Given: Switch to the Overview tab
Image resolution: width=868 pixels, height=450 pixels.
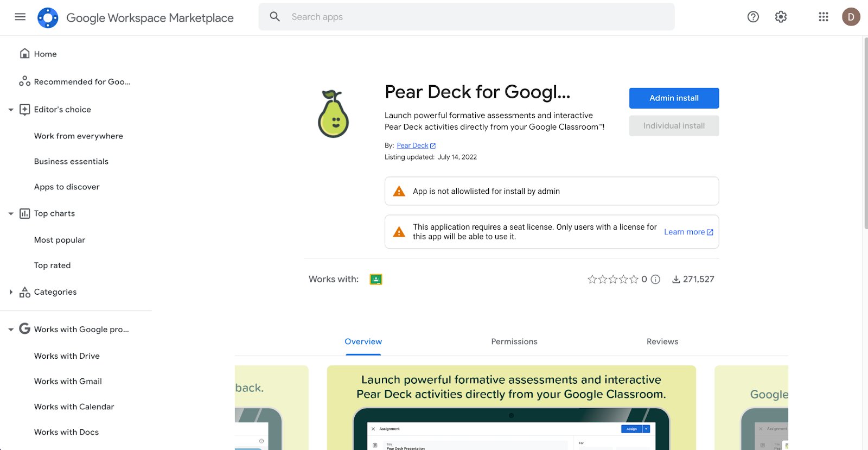Looking at the screenshot, I should point(363,341).
